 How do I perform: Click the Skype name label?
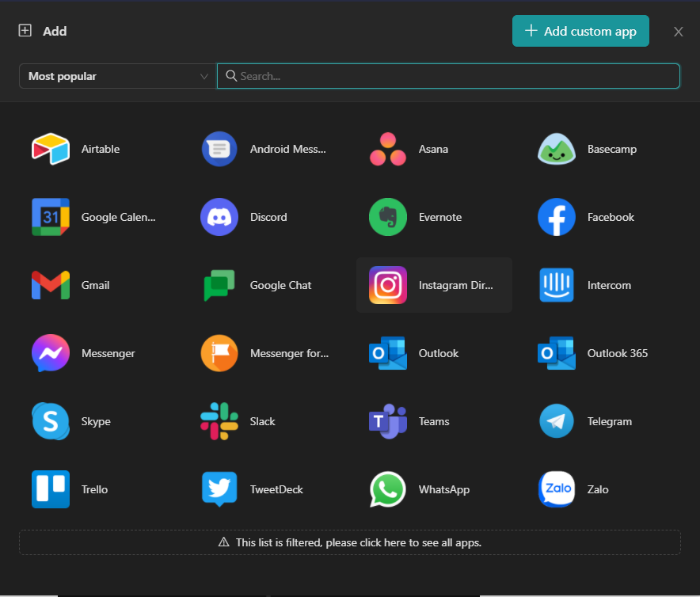96,421
